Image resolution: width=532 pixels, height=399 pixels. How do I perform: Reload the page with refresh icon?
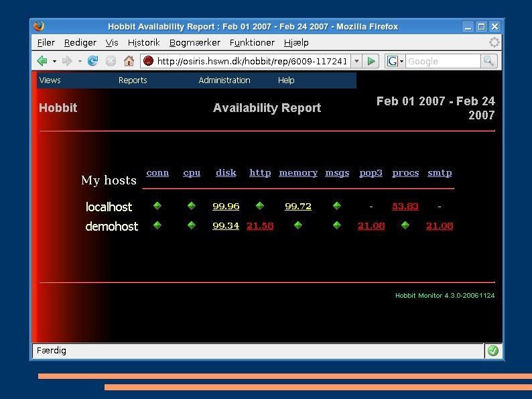(x=92, y=61)
